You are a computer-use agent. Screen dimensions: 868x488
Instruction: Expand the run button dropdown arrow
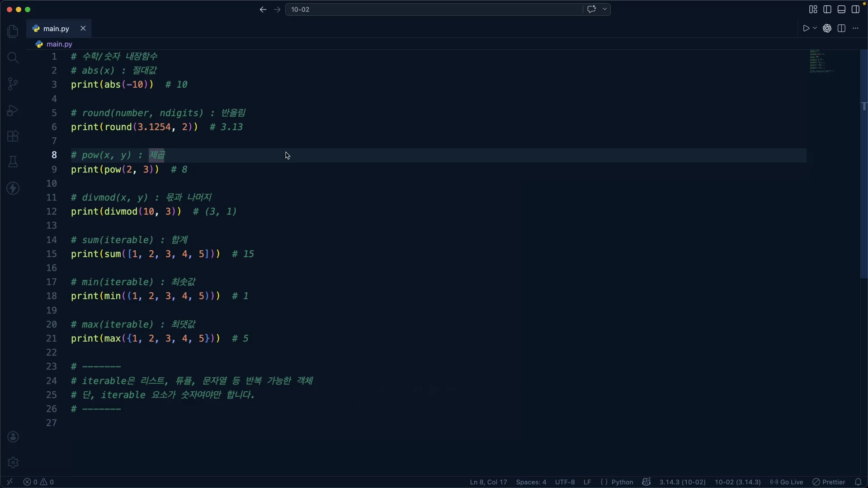pos(815,28)
